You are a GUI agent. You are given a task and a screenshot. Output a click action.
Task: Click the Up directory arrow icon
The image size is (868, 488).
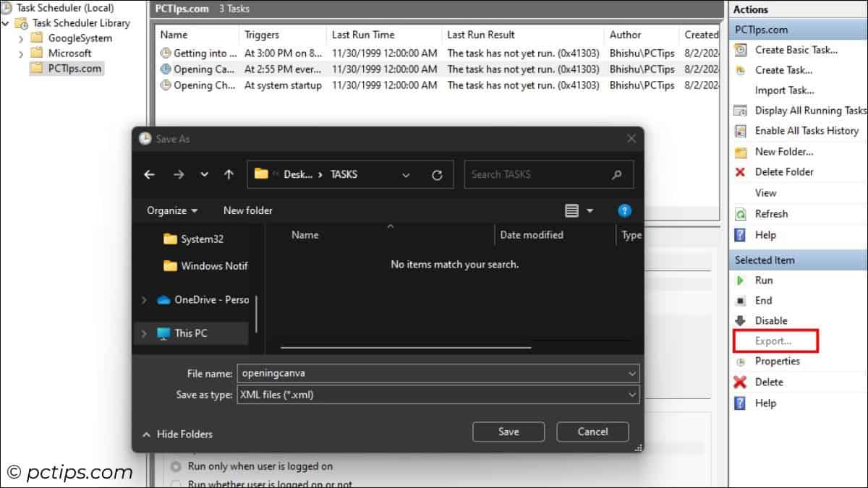229,175
